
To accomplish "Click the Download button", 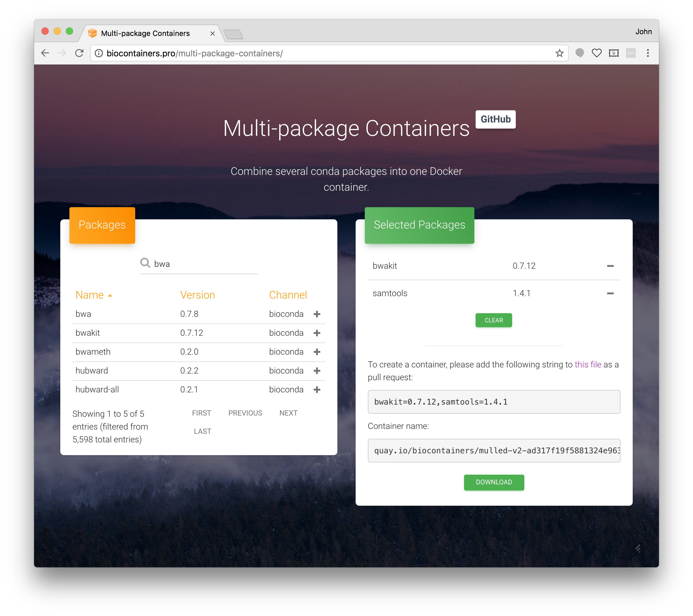I will (x=494, y=482).
